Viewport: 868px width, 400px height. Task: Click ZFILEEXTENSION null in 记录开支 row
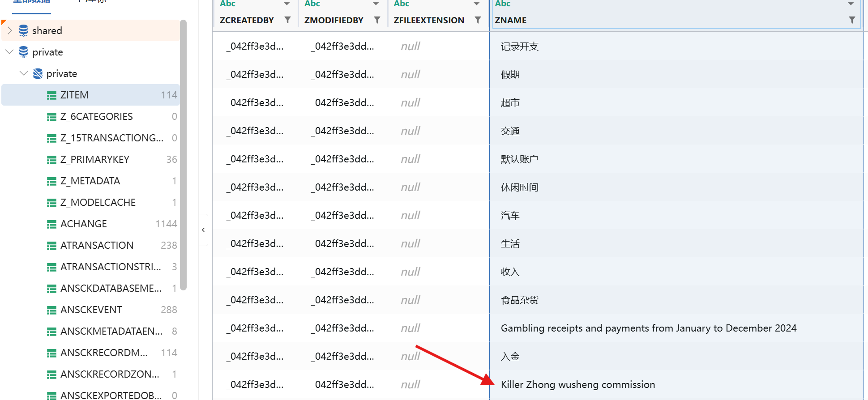(410, 46)
